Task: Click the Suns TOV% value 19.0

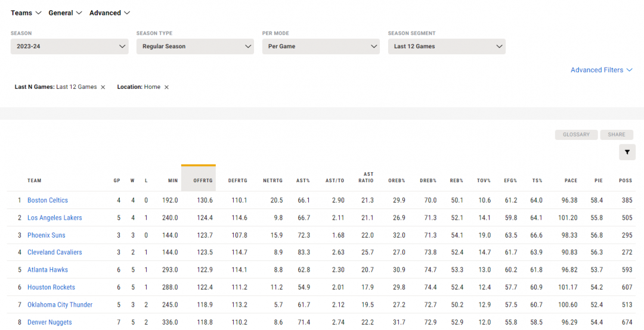Action: 485,235
